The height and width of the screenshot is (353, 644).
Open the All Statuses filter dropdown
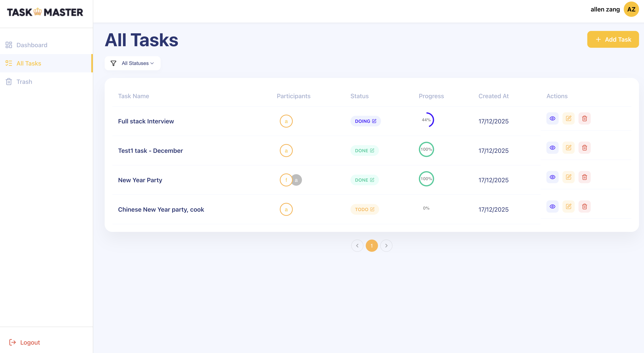(x=138, y=63)
